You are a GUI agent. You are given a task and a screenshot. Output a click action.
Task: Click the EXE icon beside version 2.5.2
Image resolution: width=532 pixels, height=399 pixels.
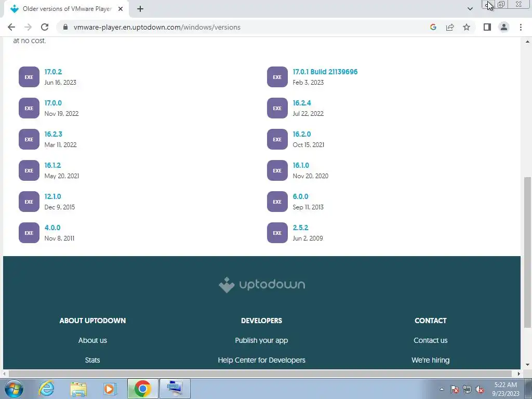tap(277, 233)
